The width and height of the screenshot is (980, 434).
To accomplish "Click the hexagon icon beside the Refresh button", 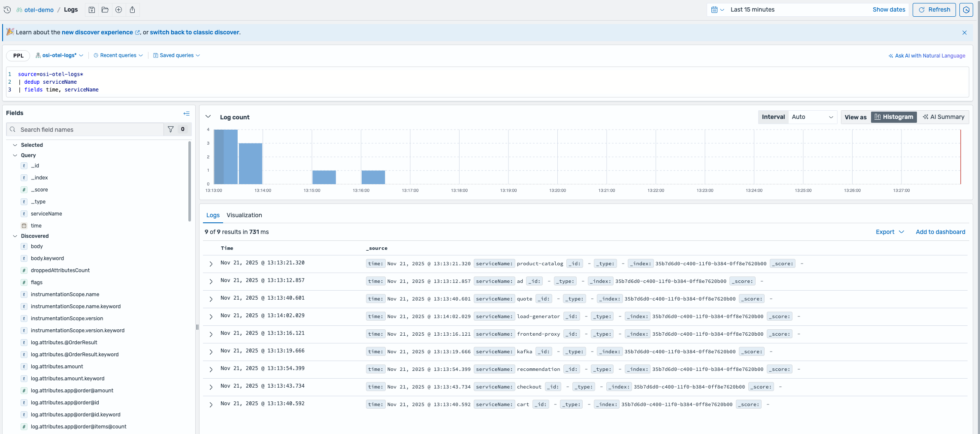I will click(x=966, y=10).
